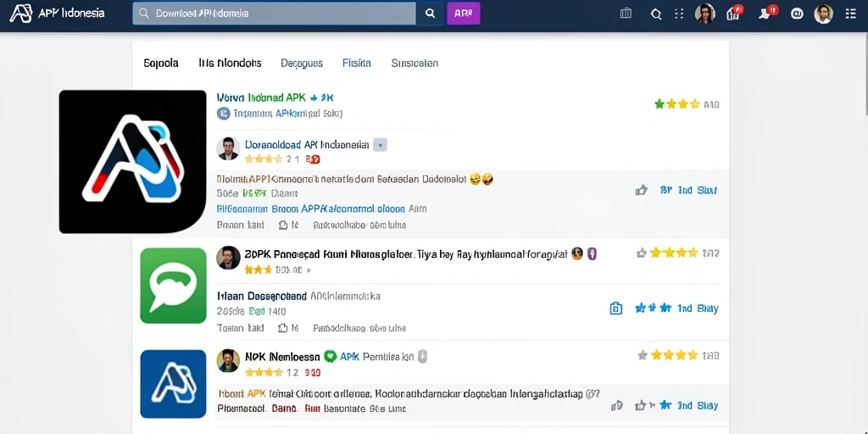
Task: Open the columns bin icon in top bar
Action: coord(626,14)
